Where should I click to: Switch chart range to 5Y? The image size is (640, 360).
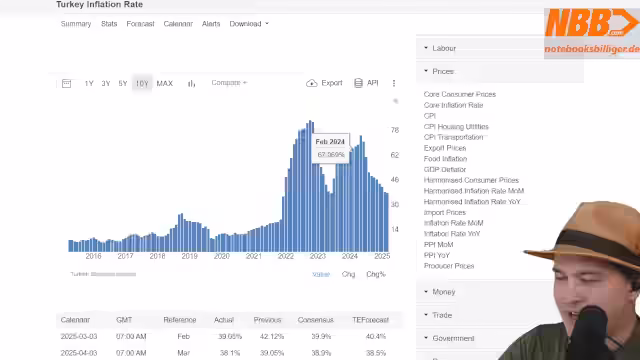[x=123, y=83]
